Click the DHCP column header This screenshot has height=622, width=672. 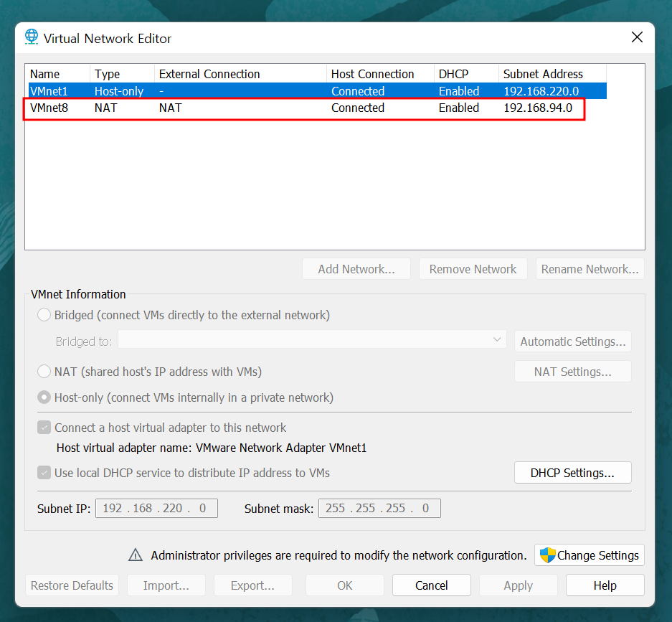tap(466, 74)
